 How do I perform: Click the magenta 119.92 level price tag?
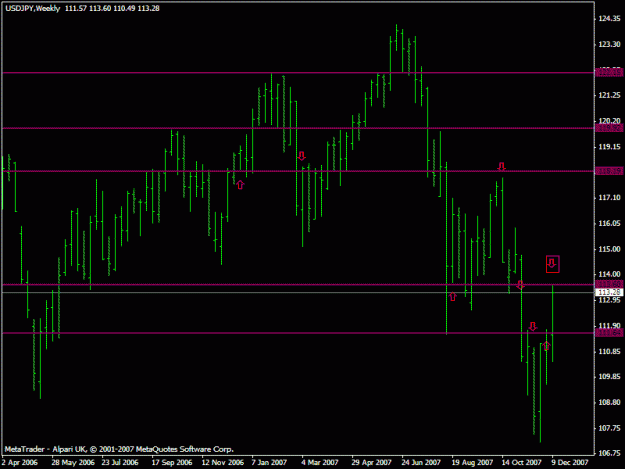coord(609,128)
